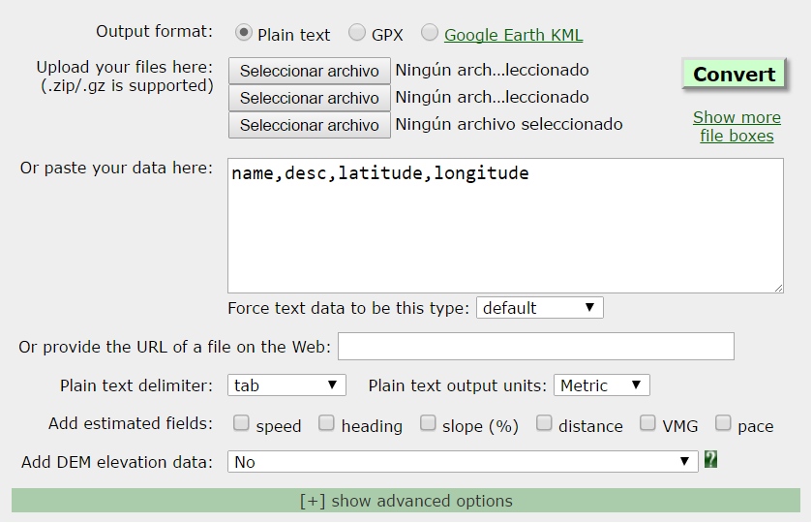The width and height of the screenshot is (812, 523).
Task: Enable the speed estimated field
Action: (241, 423)
